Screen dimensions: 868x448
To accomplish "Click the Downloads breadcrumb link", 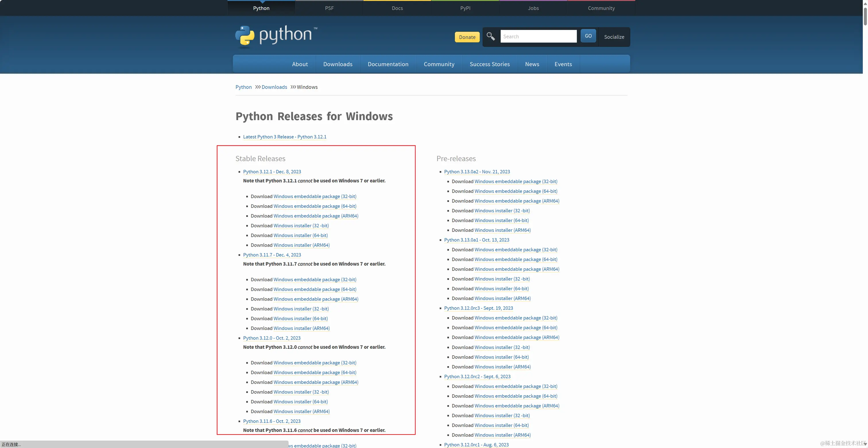I will pyautogui.click(x=274, y=87).
